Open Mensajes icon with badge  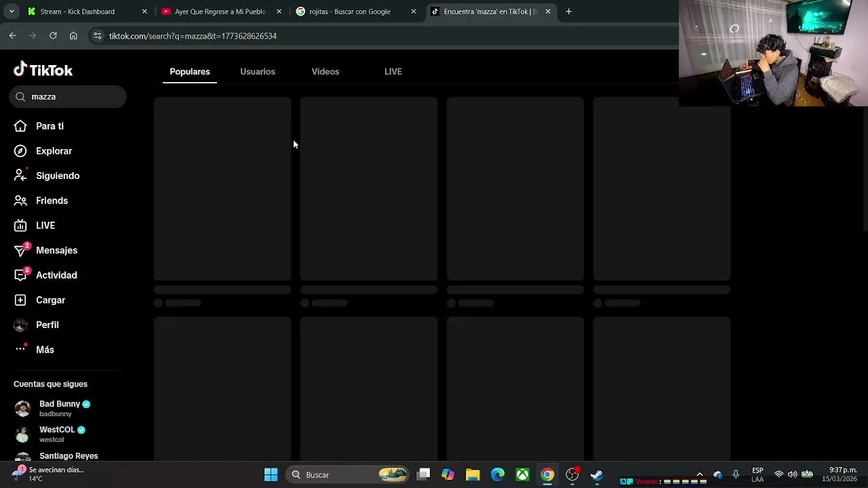(x=22, y=250)
